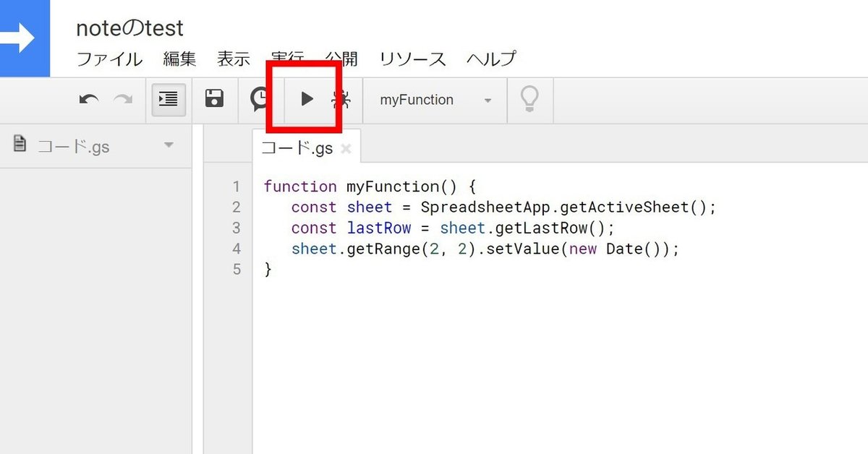Open the ヘルプ menu
Screen dimensions: 868x454
tap(492, 59)
